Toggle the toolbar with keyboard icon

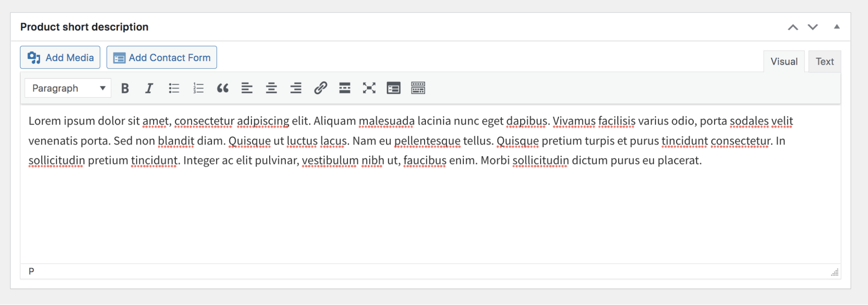click(418, 89)
